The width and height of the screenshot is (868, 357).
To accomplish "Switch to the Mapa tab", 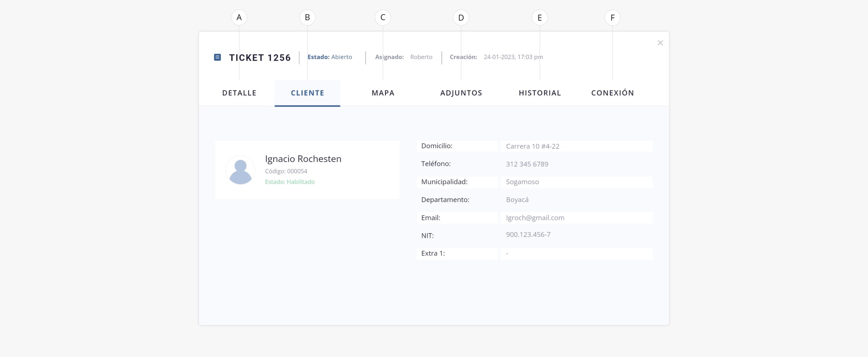I will point(383,93).
